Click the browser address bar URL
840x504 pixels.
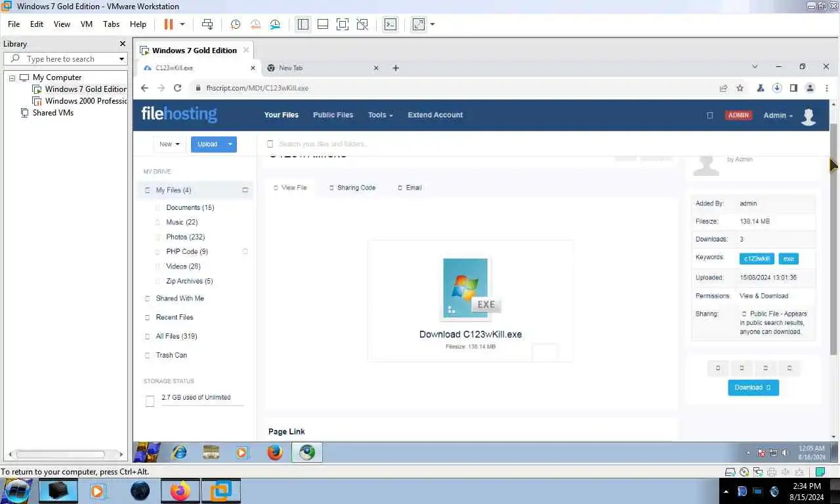click(257, 88)
